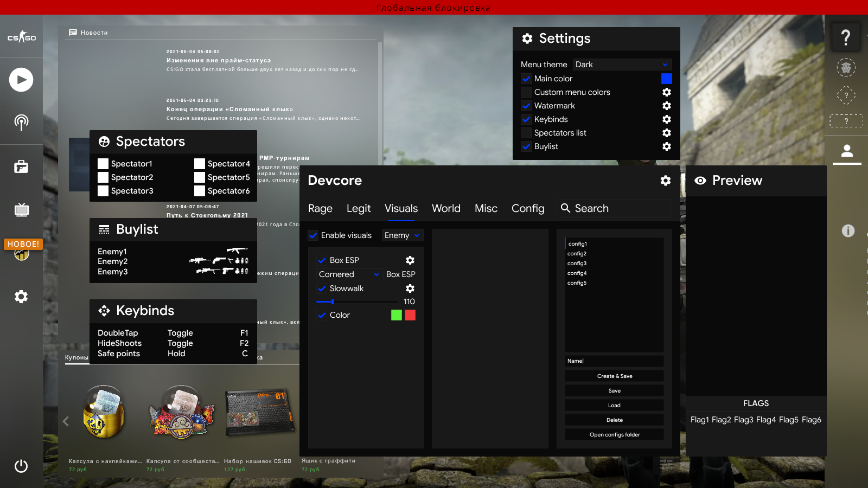
Task: Open the inventory briefcase icon
Action: click(21, 166)
